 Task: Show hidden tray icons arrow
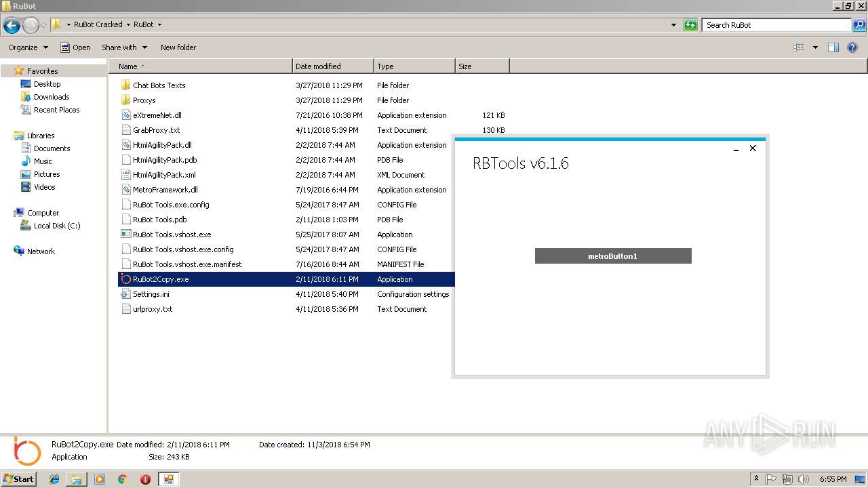coord(756,479)
